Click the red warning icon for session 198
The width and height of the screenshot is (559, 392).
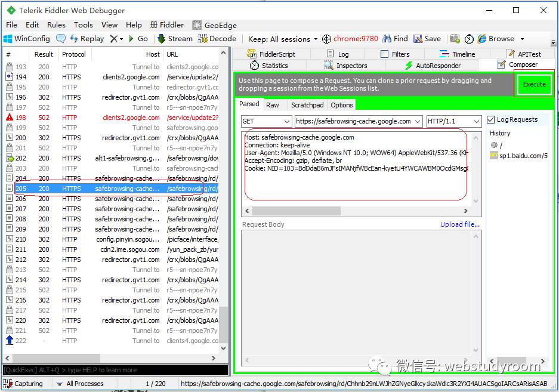10,118
